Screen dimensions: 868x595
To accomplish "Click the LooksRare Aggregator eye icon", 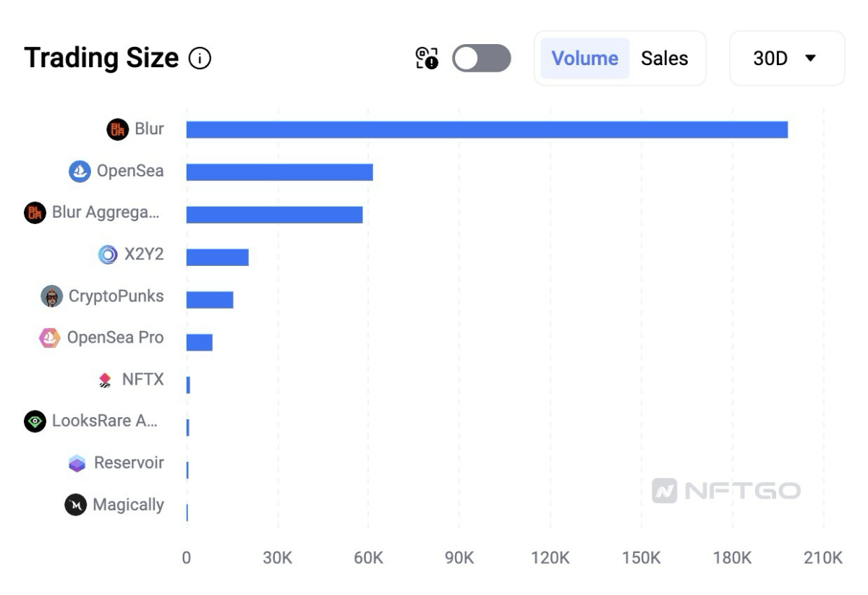I will click(x=35, y=421).
